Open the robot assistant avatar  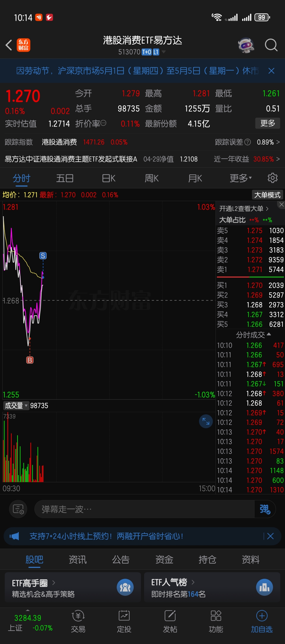(246, 45)
